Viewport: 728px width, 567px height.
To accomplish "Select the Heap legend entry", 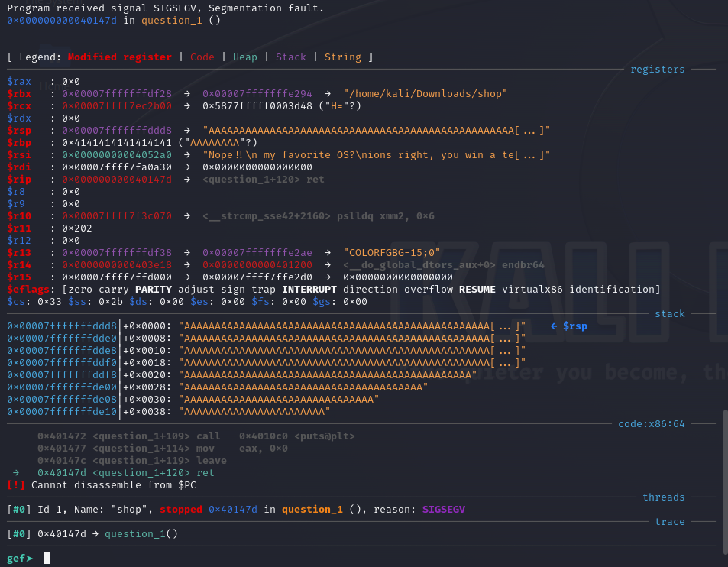I will coord(244,57).
